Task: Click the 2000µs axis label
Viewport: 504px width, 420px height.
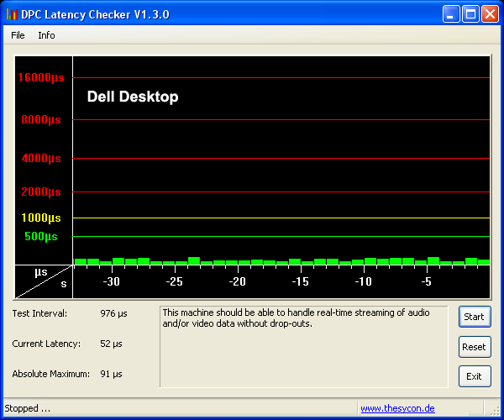Action: (x=41, y=192)
